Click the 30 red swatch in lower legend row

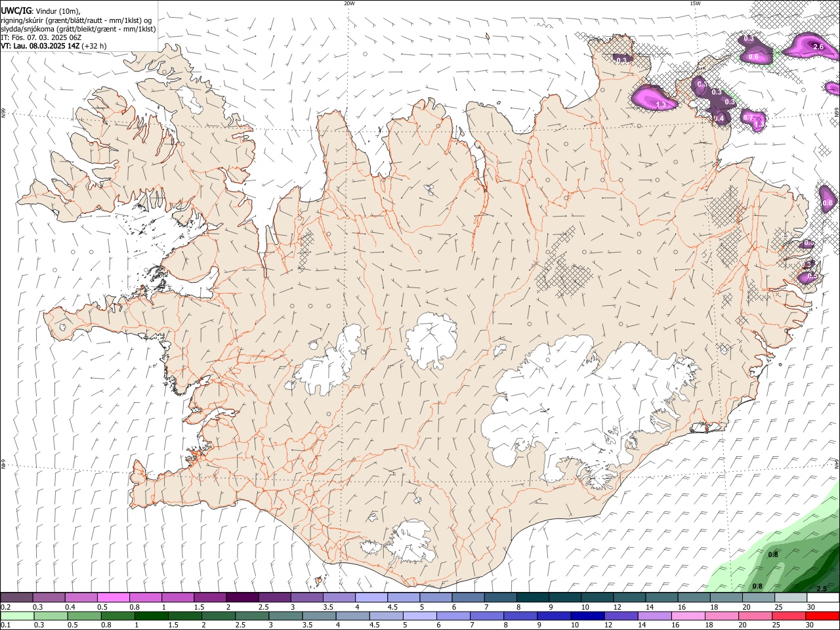pyautogui.click(x=823, y=616)
